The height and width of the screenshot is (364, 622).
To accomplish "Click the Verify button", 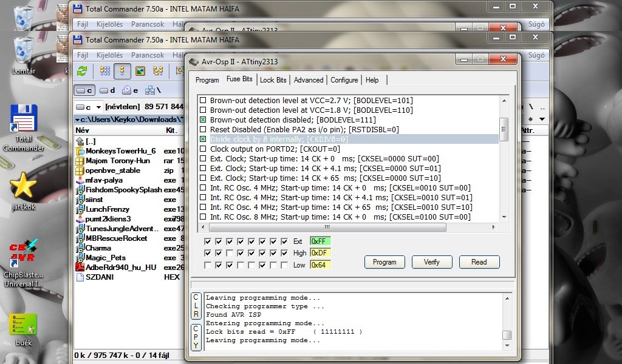I will [x=432, y=262].
